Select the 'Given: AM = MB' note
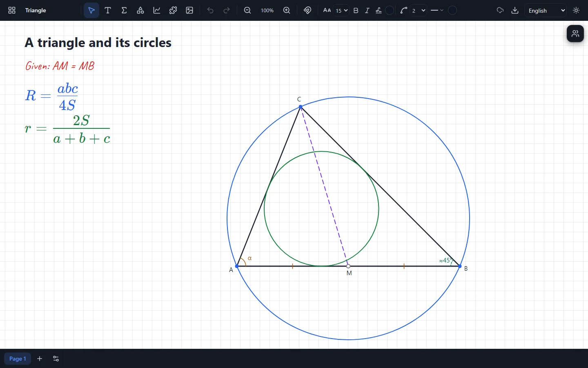This screenshot has width=588, height=368. [60, 66]
